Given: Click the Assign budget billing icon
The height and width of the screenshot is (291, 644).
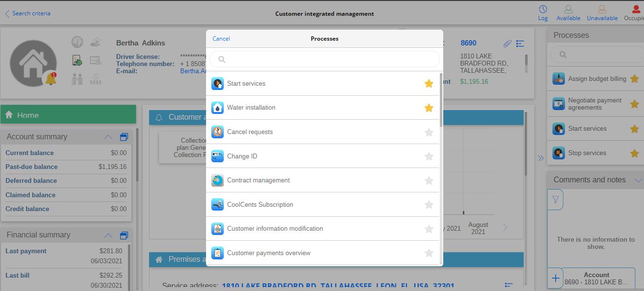Looking at the screenshot, I should tap(559, 79).
